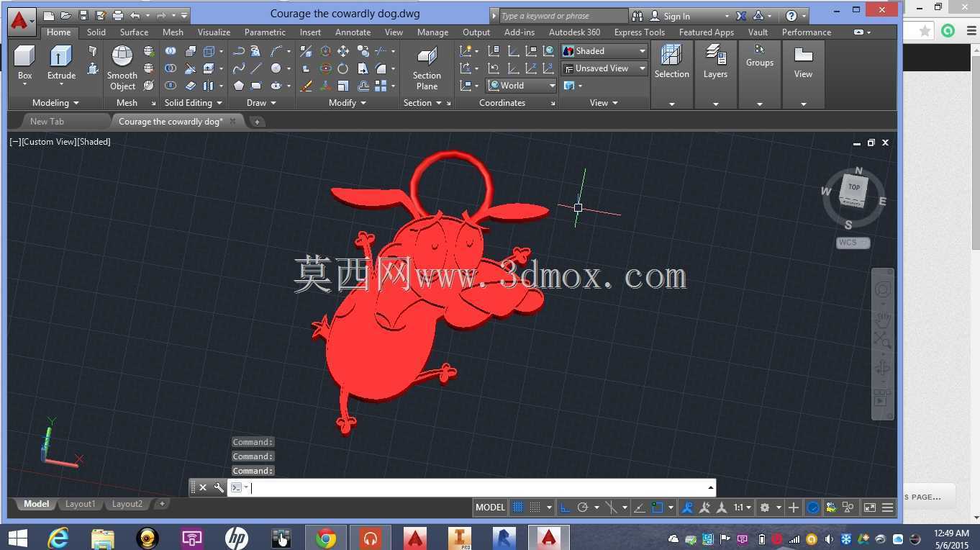Viewport: 980px width, 550px height.
Task: Add a new layout with plus button
Action: [162, 504]
